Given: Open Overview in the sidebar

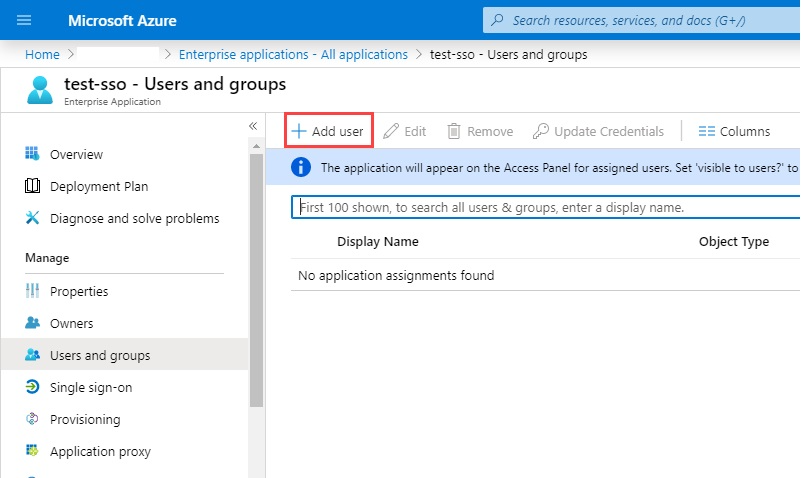Looking at the screenshot, I should (124, 154).
